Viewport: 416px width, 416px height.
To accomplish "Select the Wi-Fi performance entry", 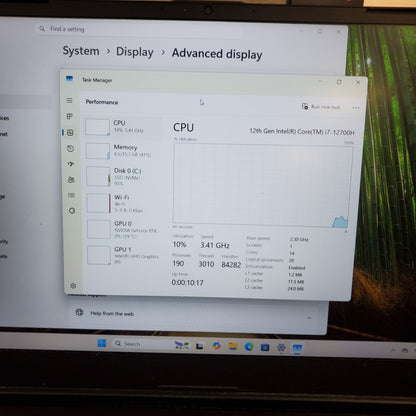I will click(123, 203).
